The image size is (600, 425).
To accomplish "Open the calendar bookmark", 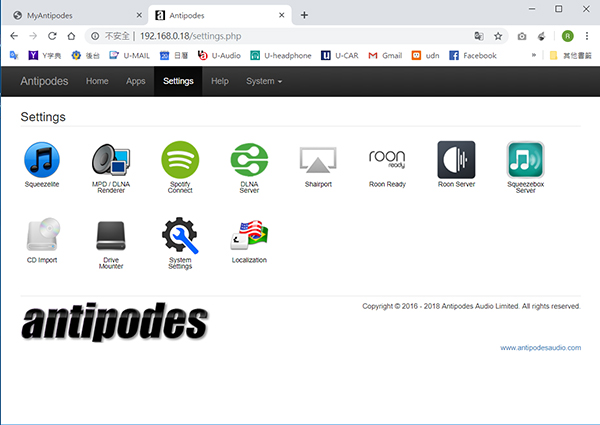I will tap(174, 55).
